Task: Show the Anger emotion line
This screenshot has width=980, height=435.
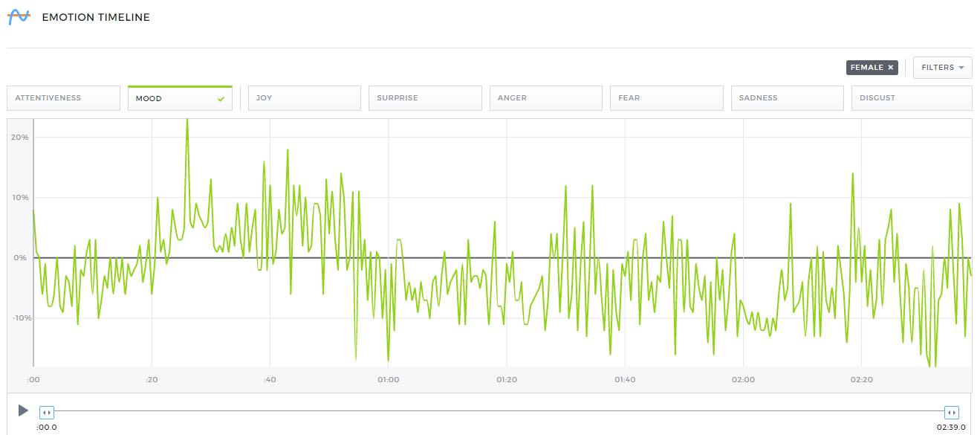Action: coord(545,98)
